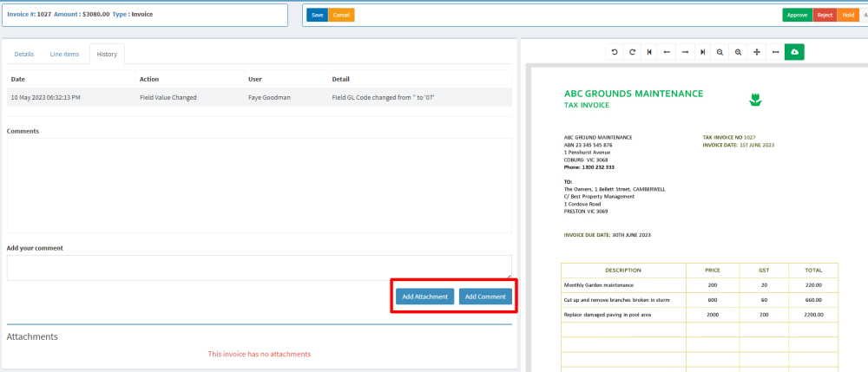The image size is (868, 372).
Task: Jump to first page of document
Action: (x=649, y=52)
